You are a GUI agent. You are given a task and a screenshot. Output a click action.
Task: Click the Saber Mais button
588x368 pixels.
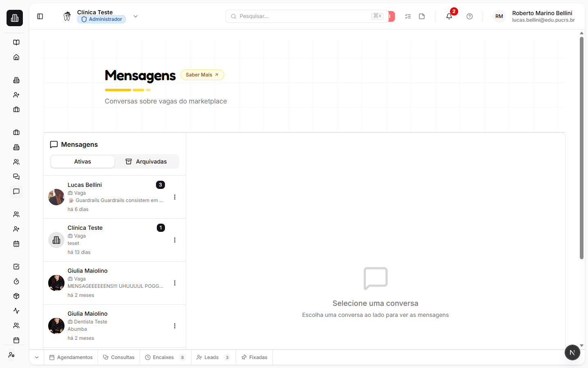(202, 74)
